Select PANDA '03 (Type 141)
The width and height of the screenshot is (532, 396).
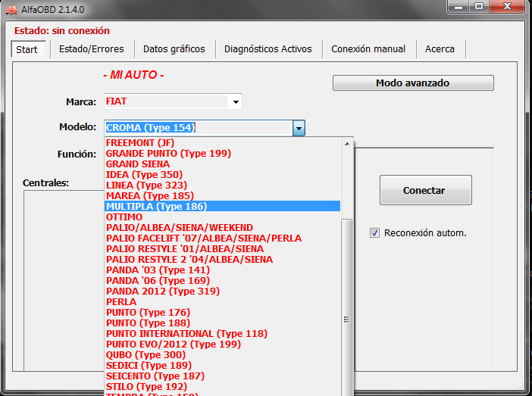point(222,270)
